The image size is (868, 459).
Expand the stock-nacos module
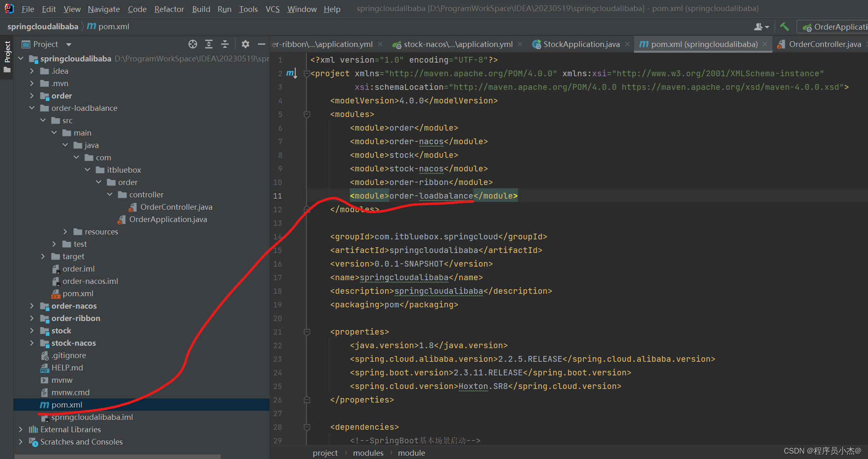pos(32,343)
